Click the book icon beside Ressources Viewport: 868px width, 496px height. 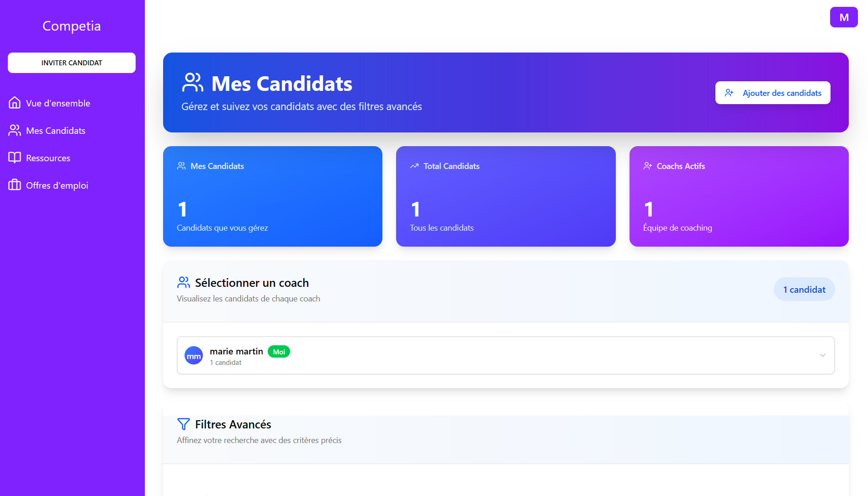pos(15,158)
